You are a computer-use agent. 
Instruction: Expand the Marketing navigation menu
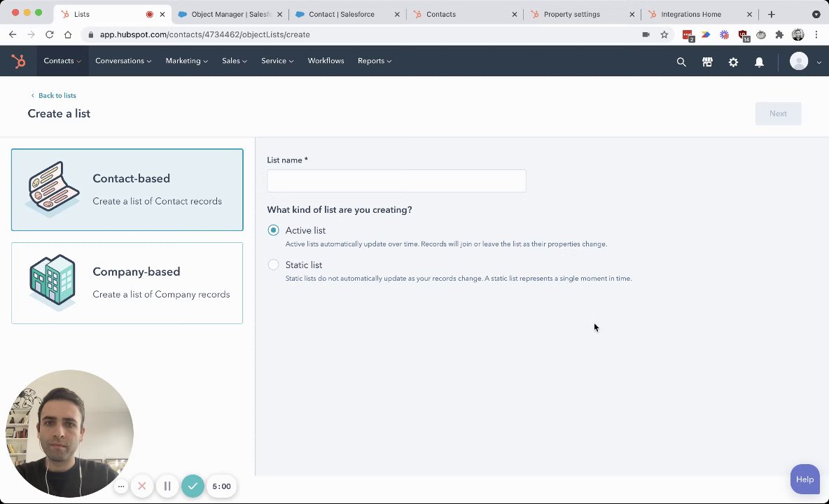click(186, 61)
